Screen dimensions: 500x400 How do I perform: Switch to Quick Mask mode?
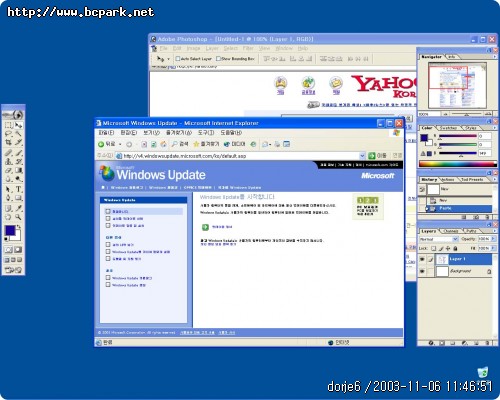[x=18, y=249]
